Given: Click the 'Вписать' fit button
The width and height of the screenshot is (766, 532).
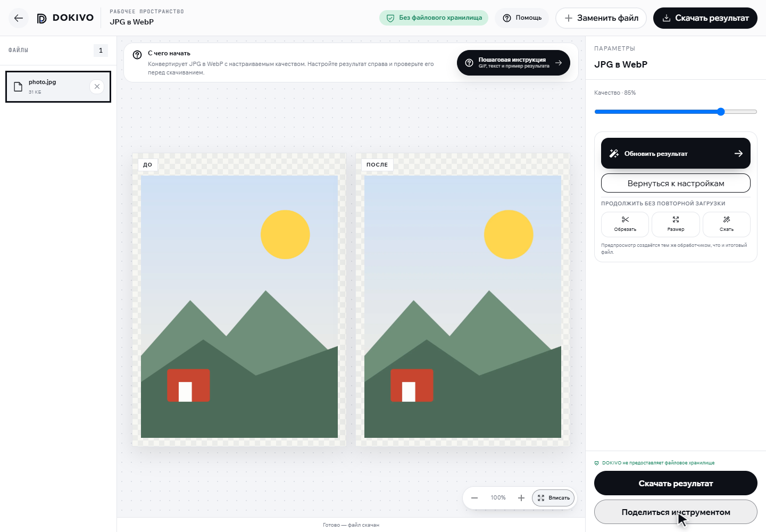Looking at the screenshot, I should coord(553,498).
